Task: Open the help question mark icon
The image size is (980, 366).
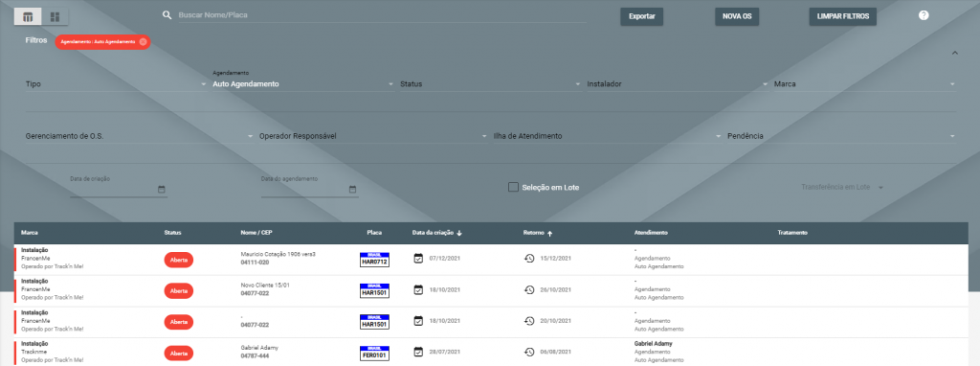Action: click(924, 15)
